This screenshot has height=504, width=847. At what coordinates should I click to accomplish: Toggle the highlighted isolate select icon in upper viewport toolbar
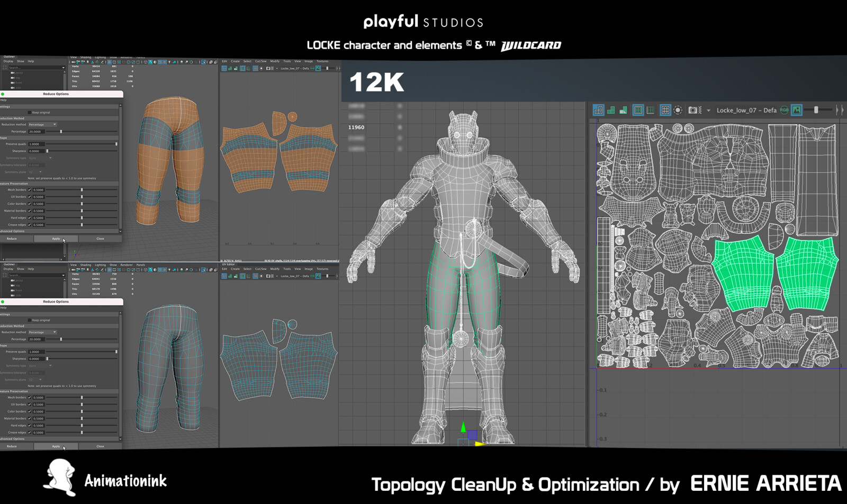point(203,62)
